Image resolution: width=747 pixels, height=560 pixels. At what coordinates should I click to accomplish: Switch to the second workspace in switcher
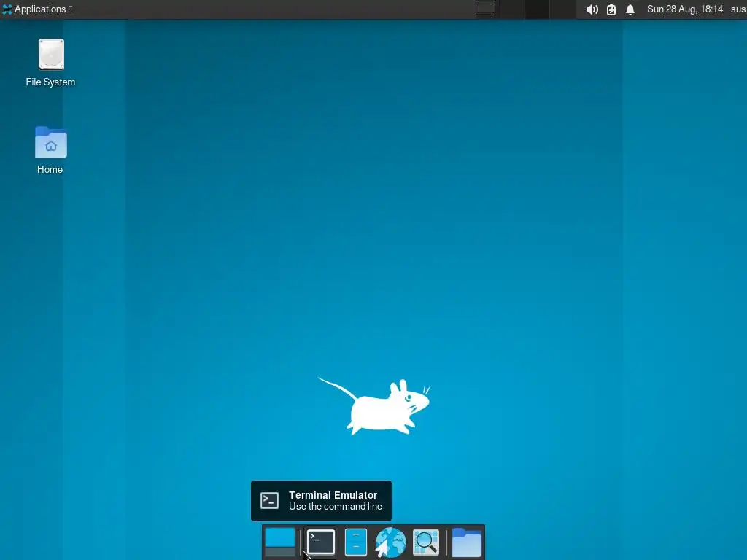coord(512,9)
